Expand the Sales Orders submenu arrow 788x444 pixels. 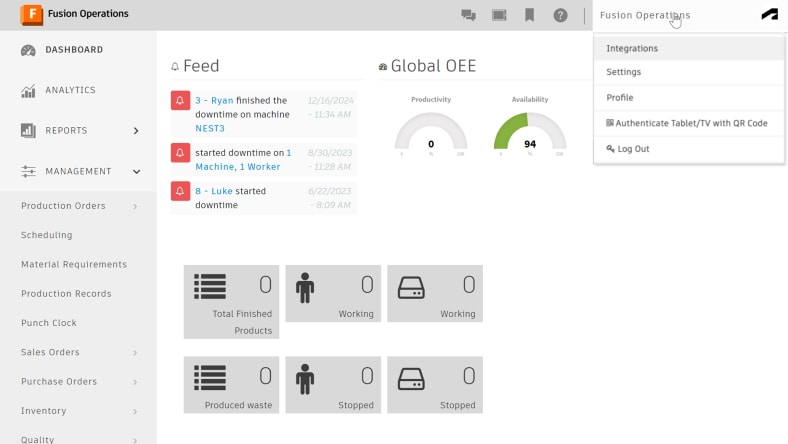coord(135,352)
